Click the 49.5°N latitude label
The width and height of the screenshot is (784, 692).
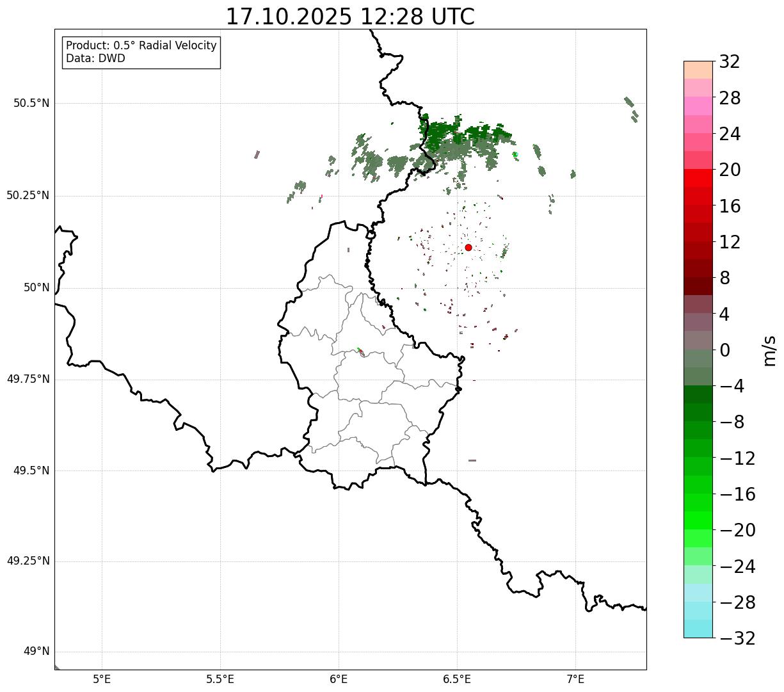[31, 471]
